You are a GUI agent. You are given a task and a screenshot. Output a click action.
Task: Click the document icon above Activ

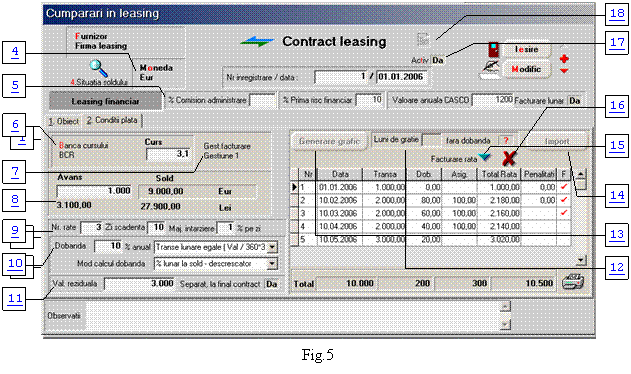pos(423,39)
